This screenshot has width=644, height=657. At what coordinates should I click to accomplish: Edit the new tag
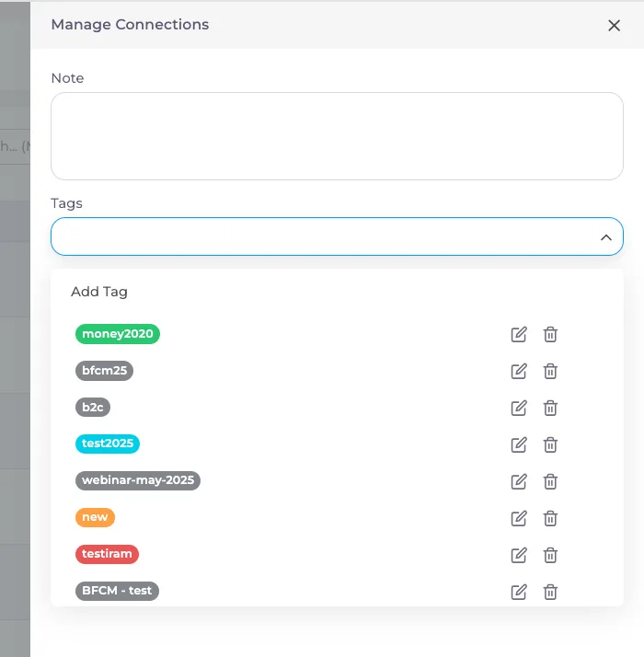coord(519,518)
